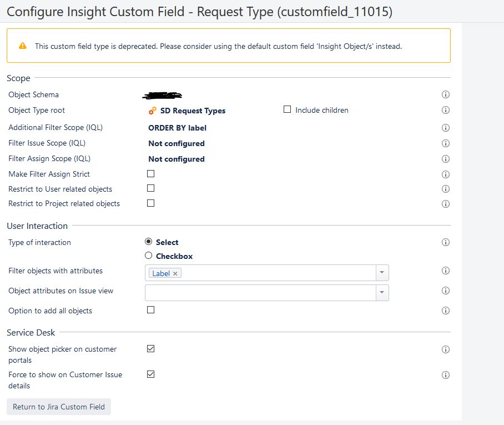Click info icon for Object Type root
This screenshot has width=504, height=425.
445,111
